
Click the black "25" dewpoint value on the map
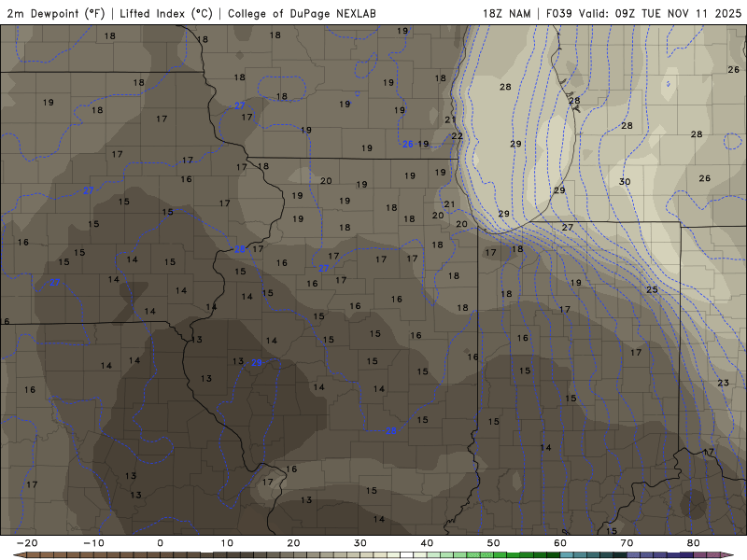click(x=652, y=289)
